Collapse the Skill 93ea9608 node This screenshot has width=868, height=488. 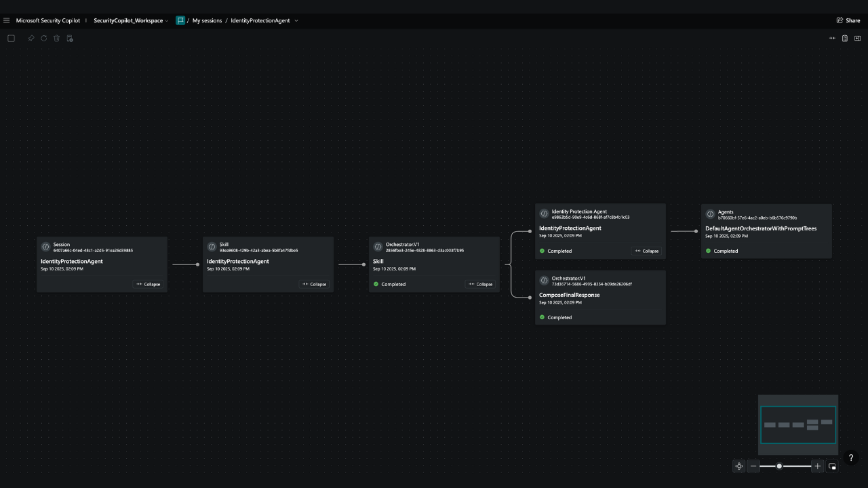click(314, 284)
